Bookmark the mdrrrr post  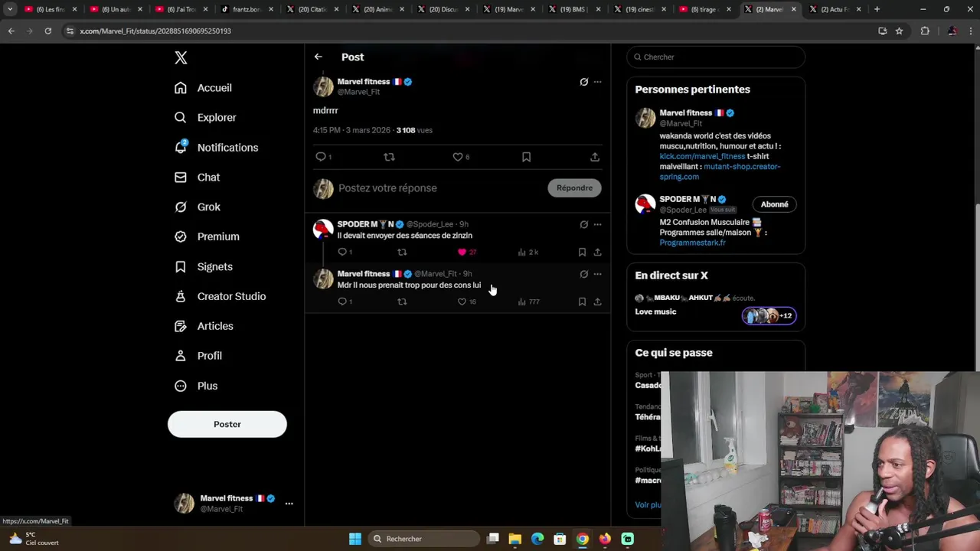click(526, 157)
